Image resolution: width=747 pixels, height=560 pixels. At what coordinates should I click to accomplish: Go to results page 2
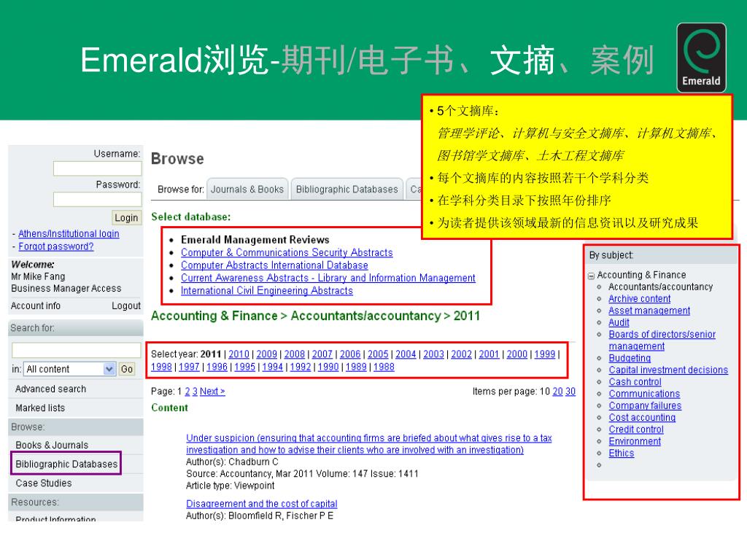coord(187,392)
